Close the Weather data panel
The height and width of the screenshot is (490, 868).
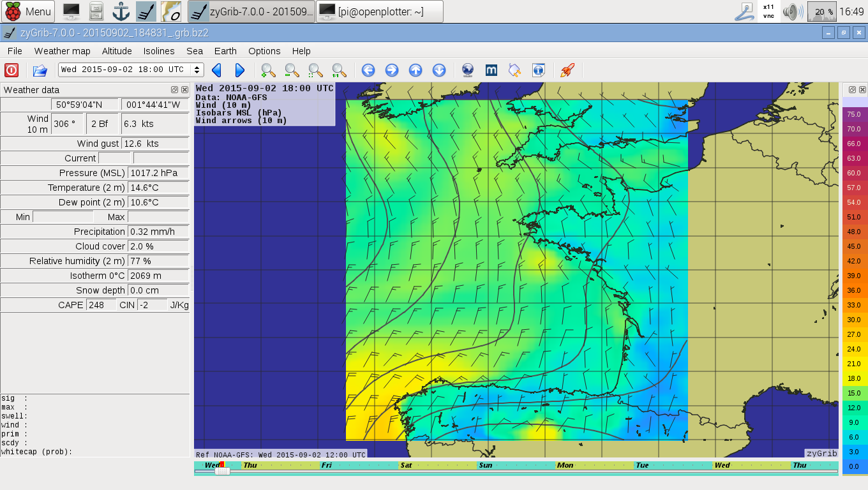[x=184, y=90]
